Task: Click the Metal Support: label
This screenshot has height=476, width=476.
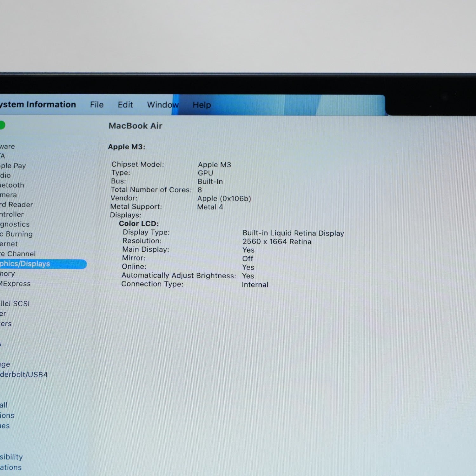Action: click(x=136, y=207)
